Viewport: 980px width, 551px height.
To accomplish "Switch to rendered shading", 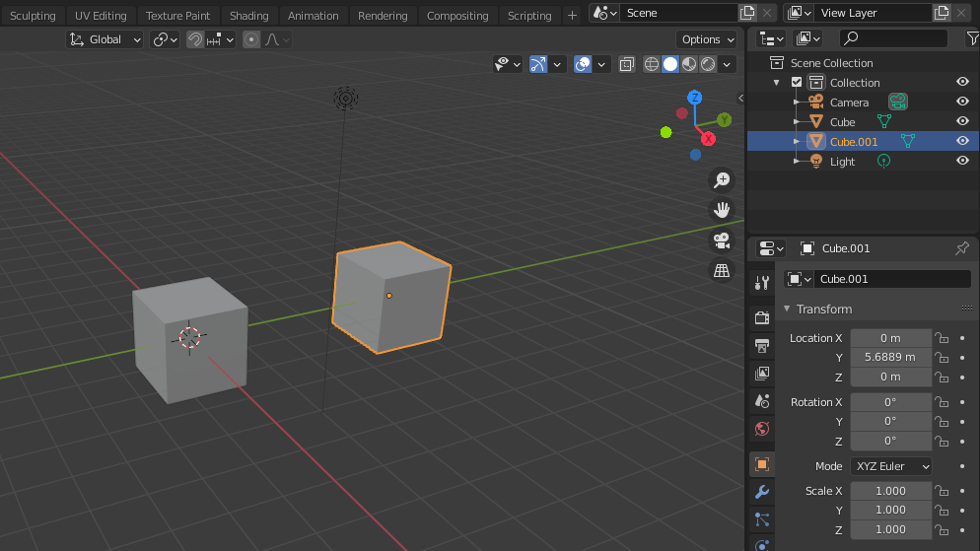I will [708, 64].
